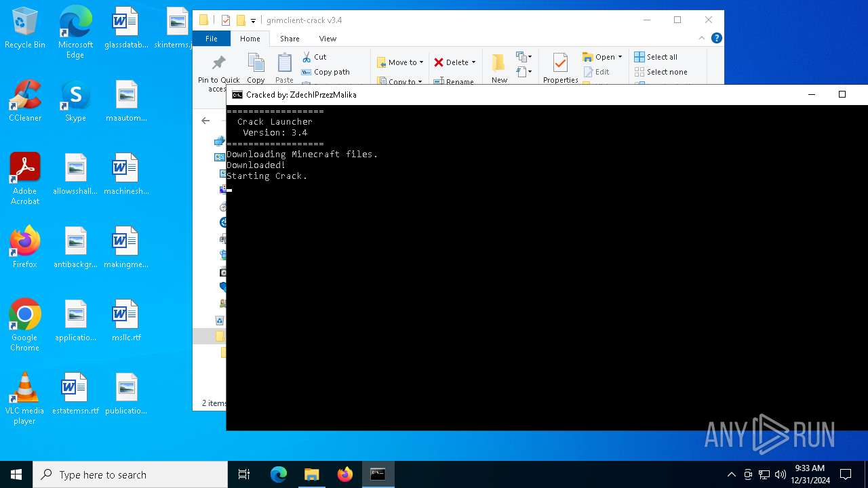Image resolution: width=868 pixels, height=488 pixels.
Task: Click Cut in Explorer ribbon
Action: 314,57
